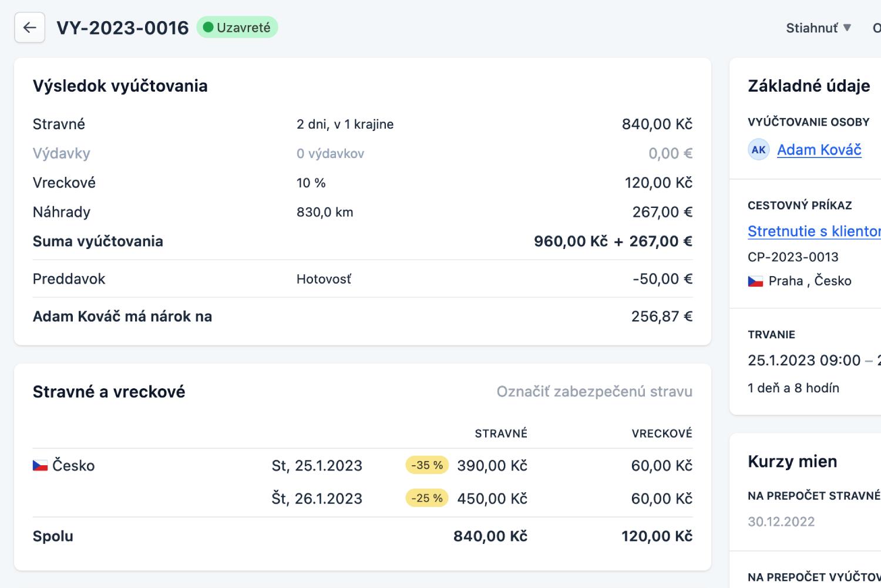Click the -35 % reduction badge
Image resolution: width=881 pixels, height=588 pixels.
pos(426,465)
